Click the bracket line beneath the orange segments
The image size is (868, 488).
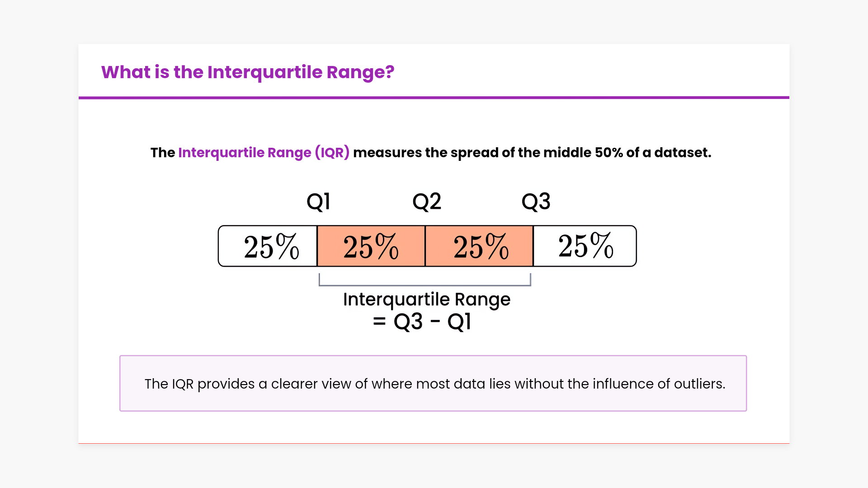click(425, 286)
